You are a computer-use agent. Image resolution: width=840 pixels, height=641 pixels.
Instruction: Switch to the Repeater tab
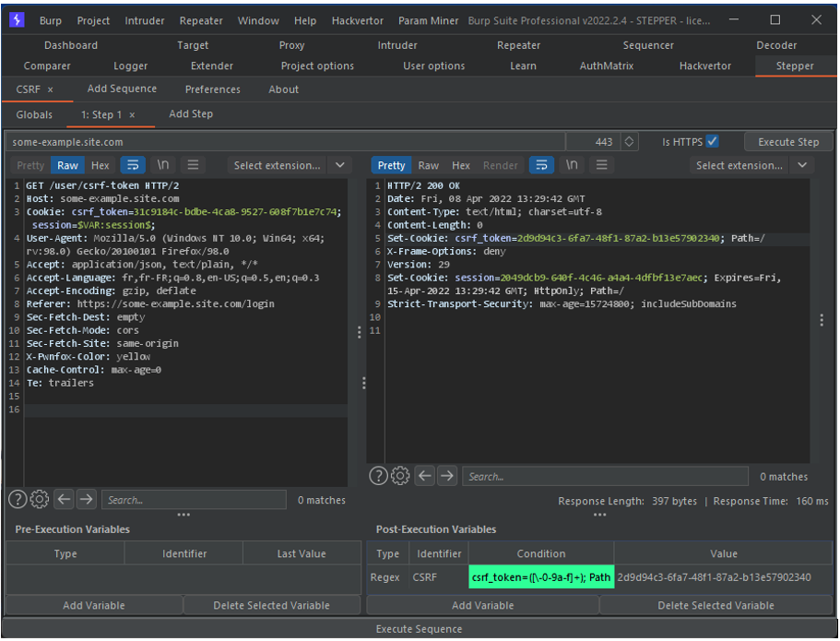(x=518, y=44)
